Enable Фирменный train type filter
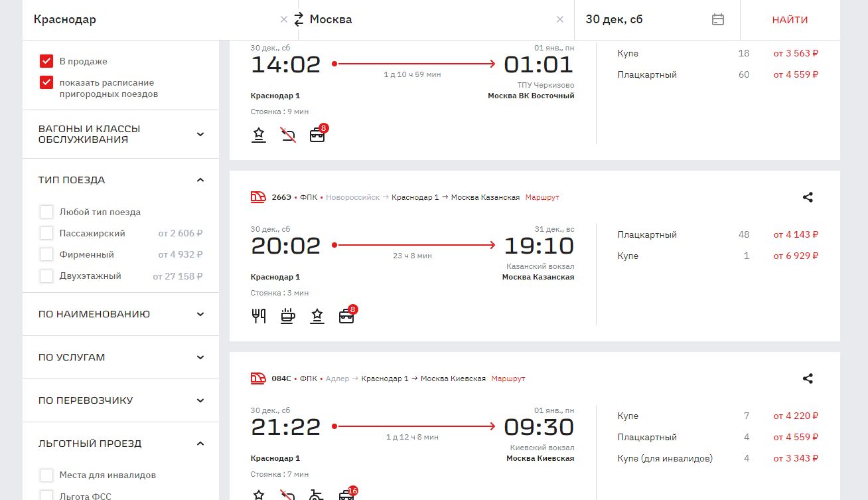Viewport: 868px width, 500px height. 46,254
